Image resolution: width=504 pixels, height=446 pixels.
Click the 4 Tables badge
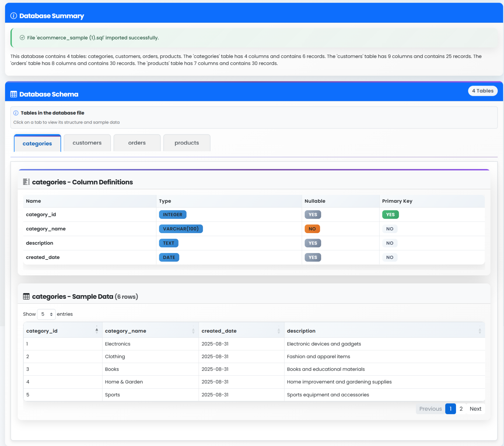point(482,91)
